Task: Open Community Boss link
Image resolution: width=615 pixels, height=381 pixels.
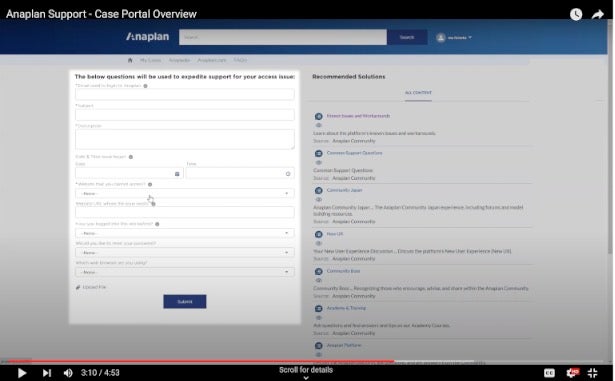Action: click(x=343, y=271)
